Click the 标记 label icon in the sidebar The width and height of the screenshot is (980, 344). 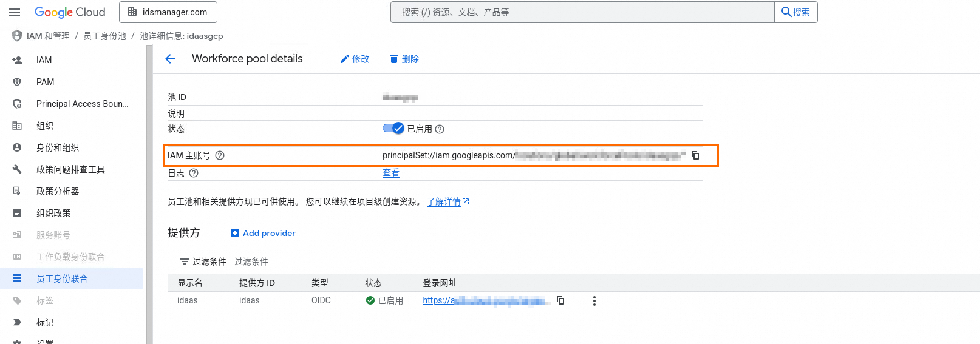point(17,322)
